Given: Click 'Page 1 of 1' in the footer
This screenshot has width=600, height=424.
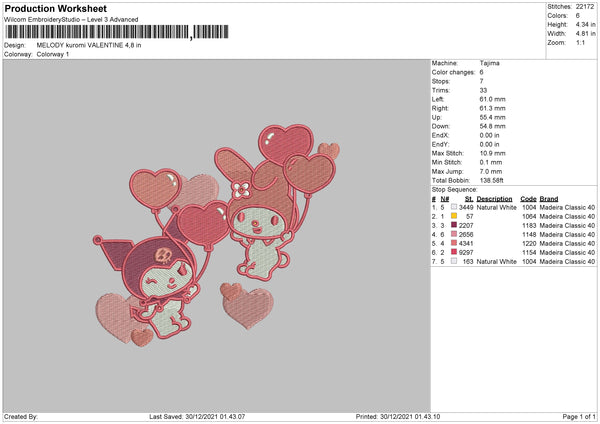Looking at the screenshot, I should pos(579,416).
